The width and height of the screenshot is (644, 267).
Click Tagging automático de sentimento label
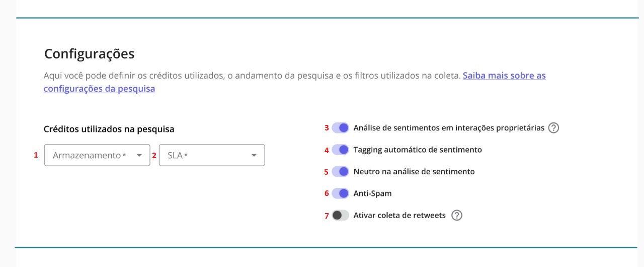click(418, 150)
